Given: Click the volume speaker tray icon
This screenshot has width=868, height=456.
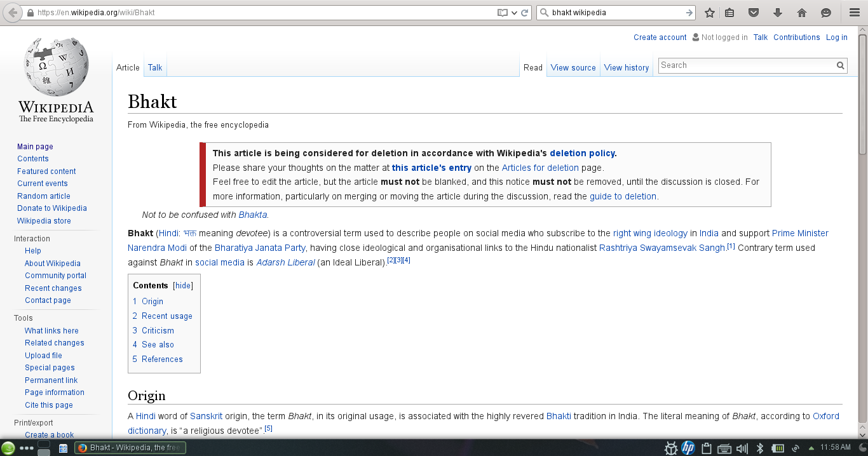Looking at the screenshot, I should pyautogui.click(x=742, y=448).
